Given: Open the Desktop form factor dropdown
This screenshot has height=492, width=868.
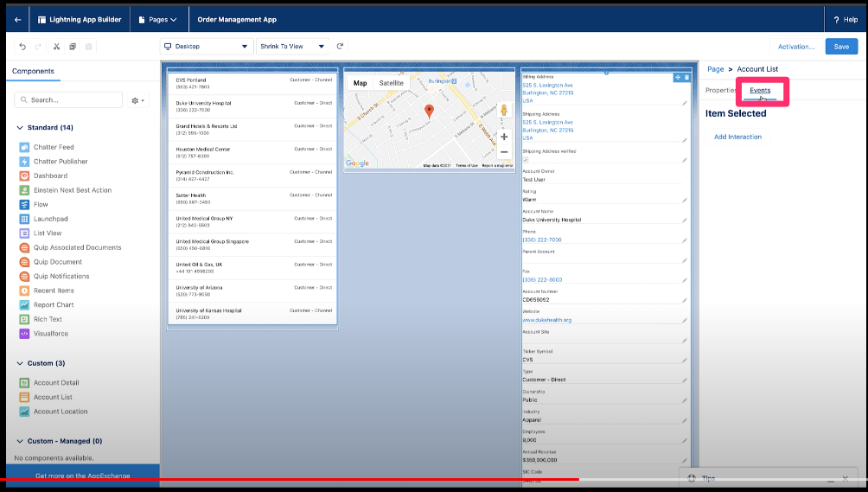Looking at the screenshot, I should [x=207, y=47].
